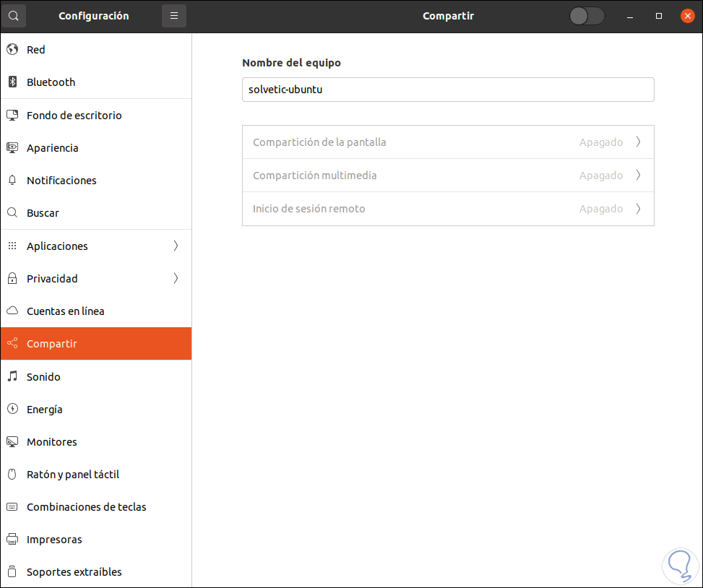Expand the Privacidad submenu chevron

176,279
